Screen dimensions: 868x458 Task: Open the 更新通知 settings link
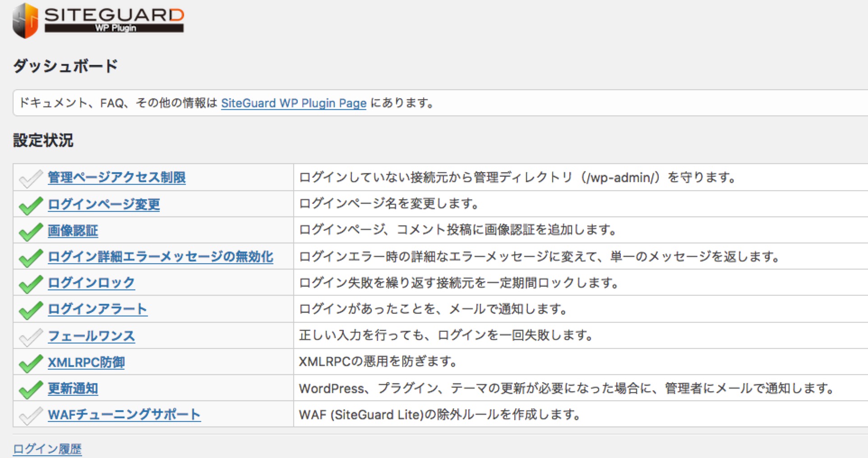click(x=73, y=389)
